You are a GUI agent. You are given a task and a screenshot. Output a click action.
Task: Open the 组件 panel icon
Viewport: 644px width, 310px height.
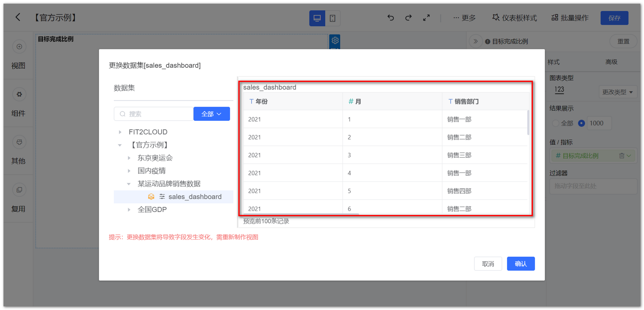click(19, 94)
